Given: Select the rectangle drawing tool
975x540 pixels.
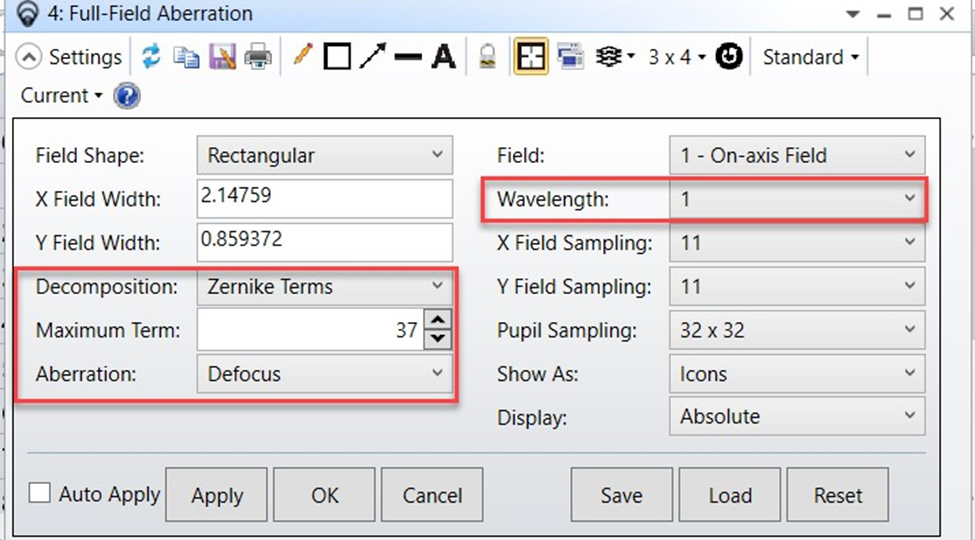Looking at the screenshot, I should 337,57.
